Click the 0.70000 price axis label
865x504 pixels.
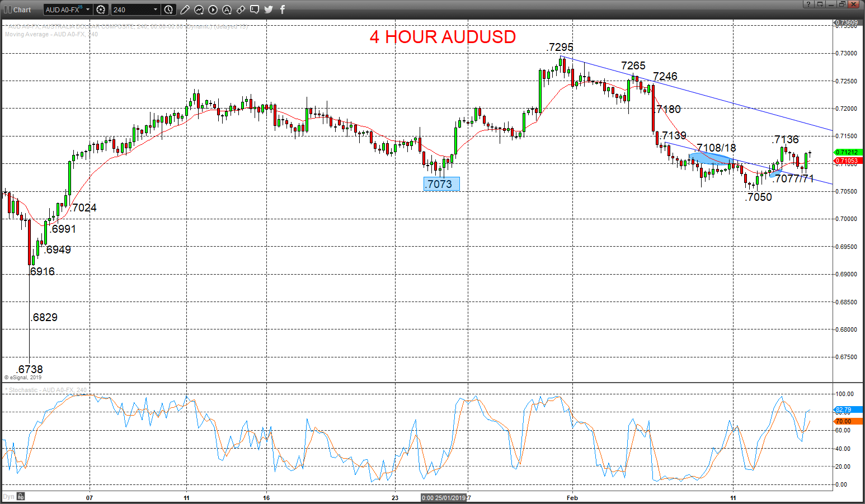point(846,219)
